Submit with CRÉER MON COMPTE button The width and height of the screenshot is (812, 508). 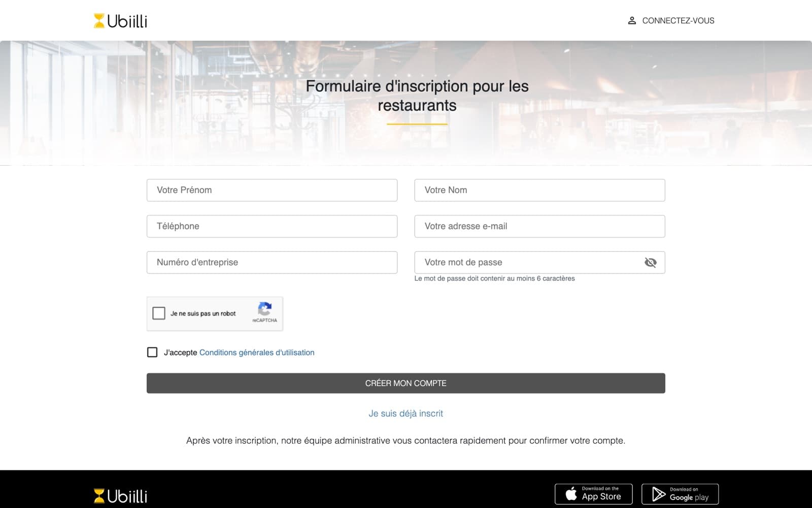pos(406,384)
